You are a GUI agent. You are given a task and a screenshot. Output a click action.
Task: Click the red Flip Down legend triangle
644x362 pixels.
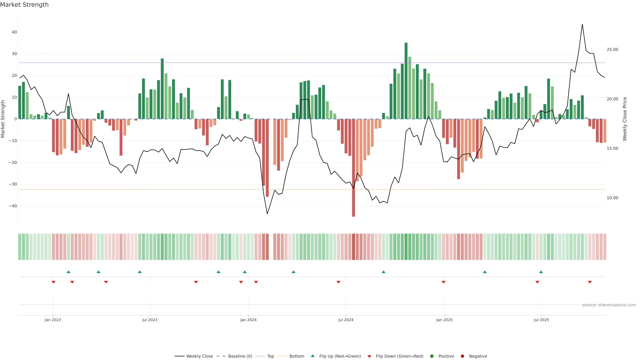[x=369, y=356]
